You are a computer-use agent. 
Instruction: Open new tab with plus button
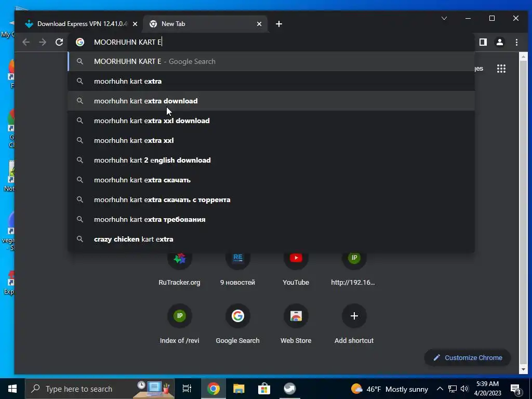pyautogui.click(x=279, y=24)
